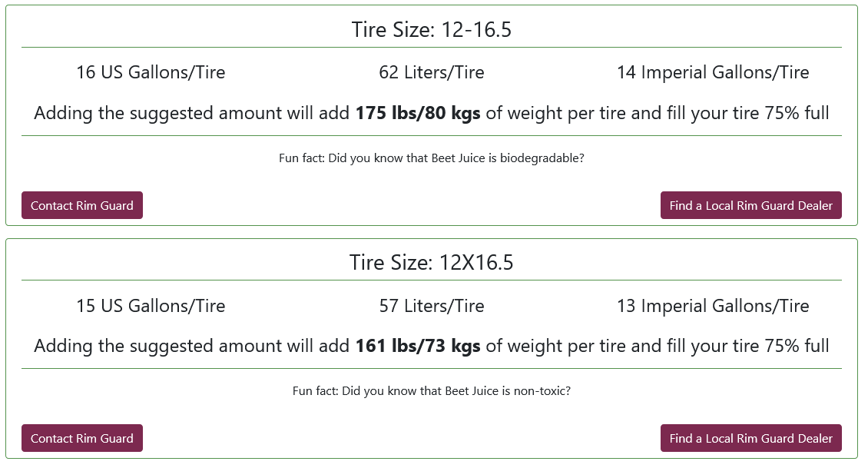The image size is (868, 468).
Task: Click the bold 175 lbs/80 kgs text
Action: (x=418, y=113)
